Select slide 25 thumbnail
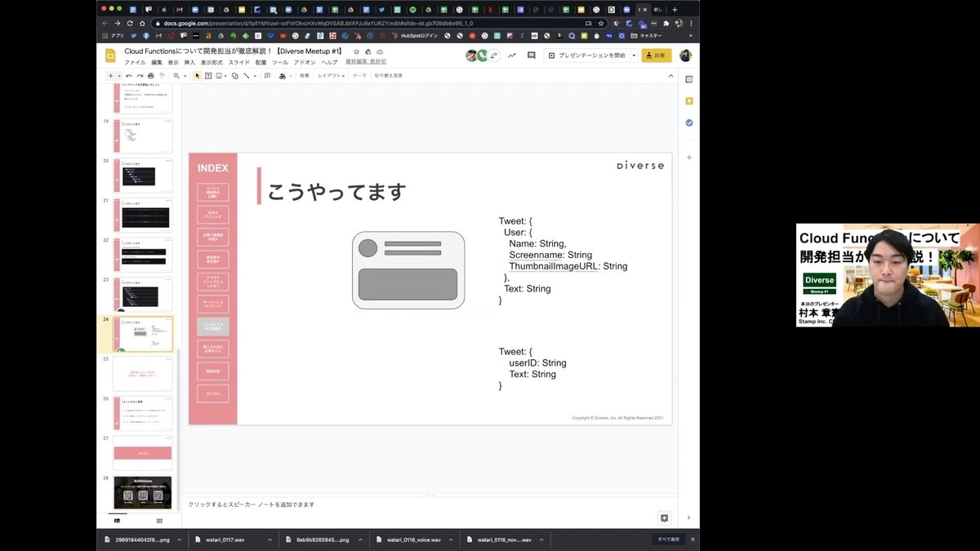The width and height of the screenshot is (980, 551). click(142, 373)
